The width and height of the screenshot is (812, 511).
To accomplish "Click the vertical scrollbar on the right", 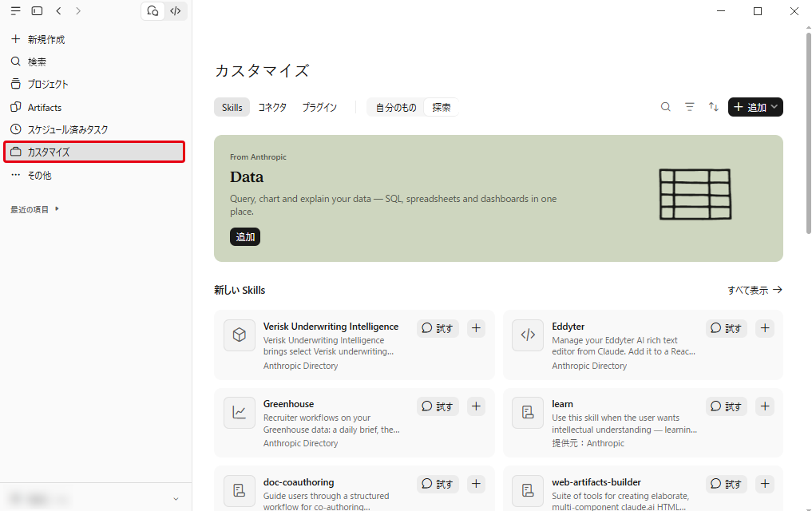I will tap(808, 133).
